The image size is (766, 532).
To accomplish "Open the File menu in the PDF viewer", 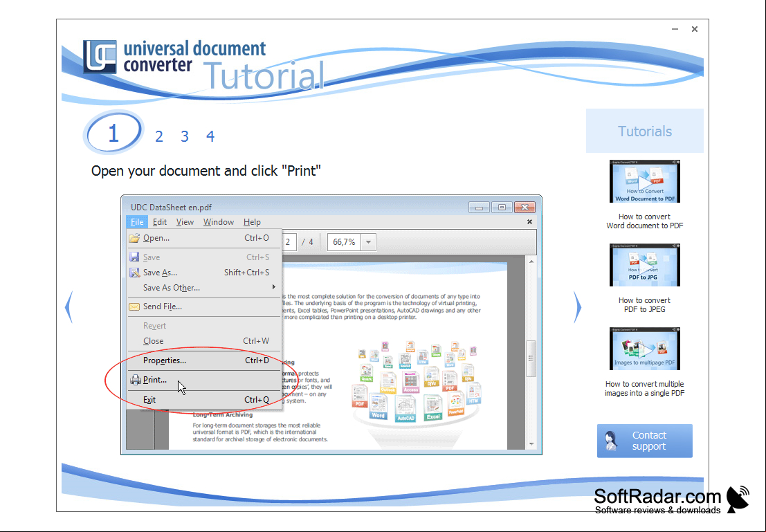I will [x=137, y=222].
